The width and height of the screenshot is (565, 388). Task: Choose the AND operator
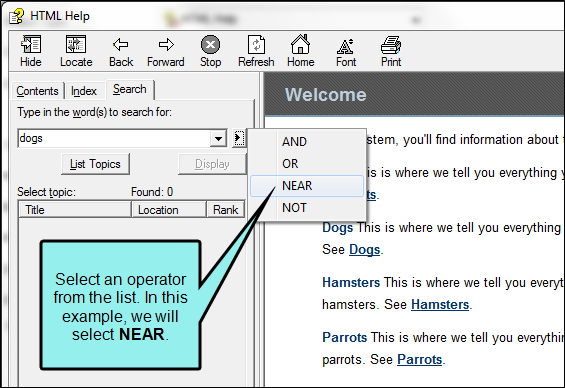307,142
